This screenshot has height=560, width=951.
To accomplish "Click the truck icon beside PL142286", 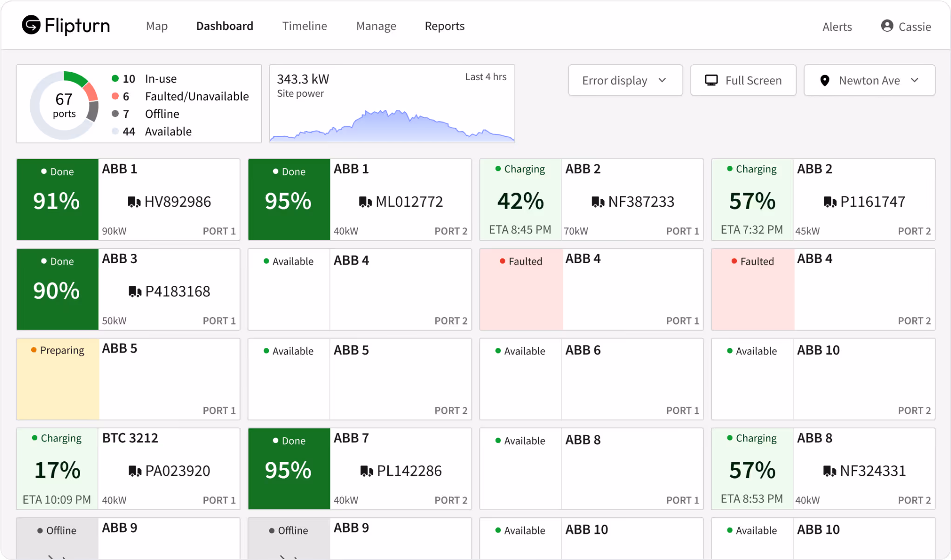I will 366,471.
